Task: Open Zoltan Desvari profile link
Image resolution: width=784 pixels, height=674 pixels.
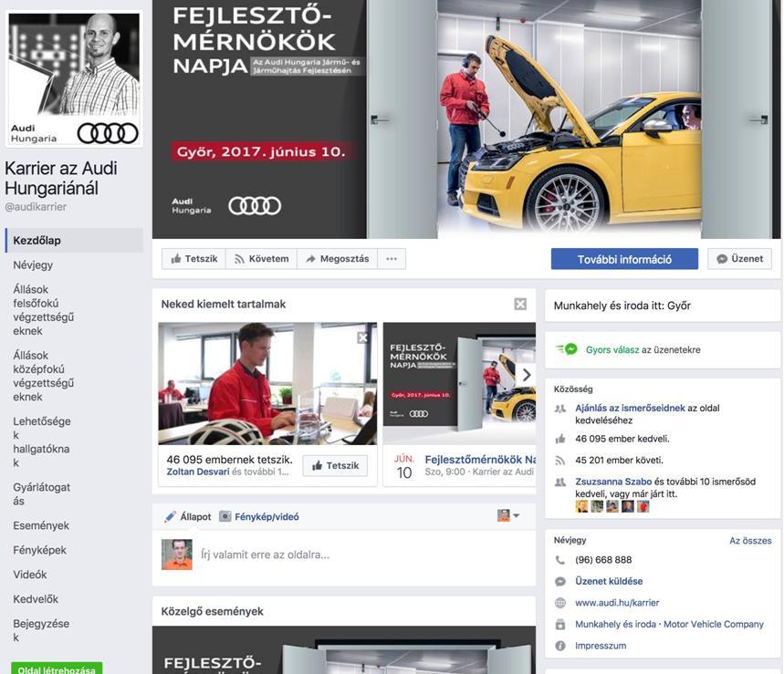Action: coord(198,472)
